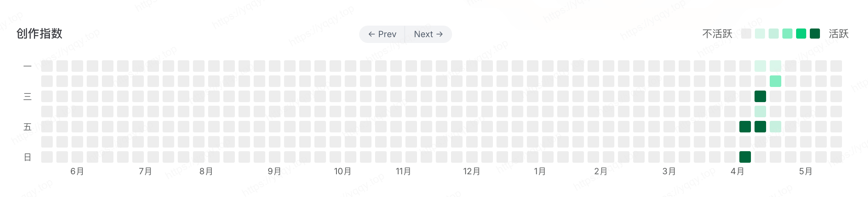
Task: Select the dark green Sunday cell in April
Action: pos(745,157)
